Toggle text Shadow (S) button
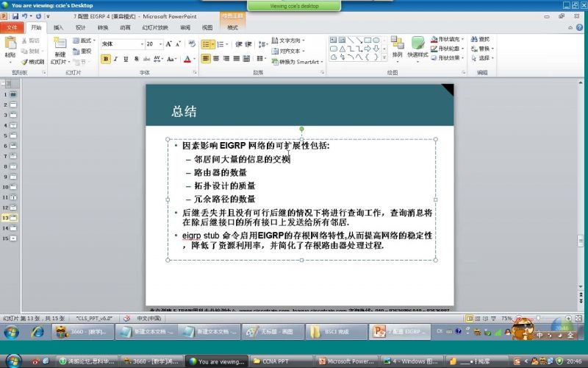 coord(136,59)
